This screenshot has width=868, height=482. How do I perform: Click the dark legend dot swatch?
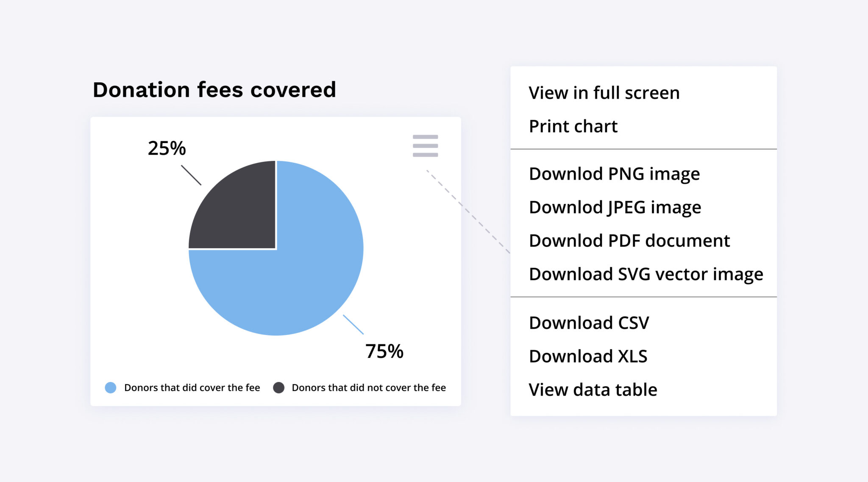tap(280, 387)
